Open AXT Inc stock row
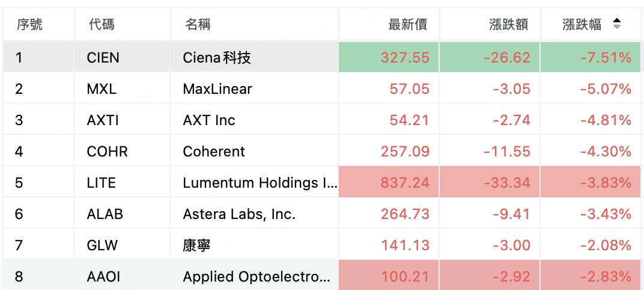Image resolution: width=644 pixels, height=290 pixels. coord(322,120)
